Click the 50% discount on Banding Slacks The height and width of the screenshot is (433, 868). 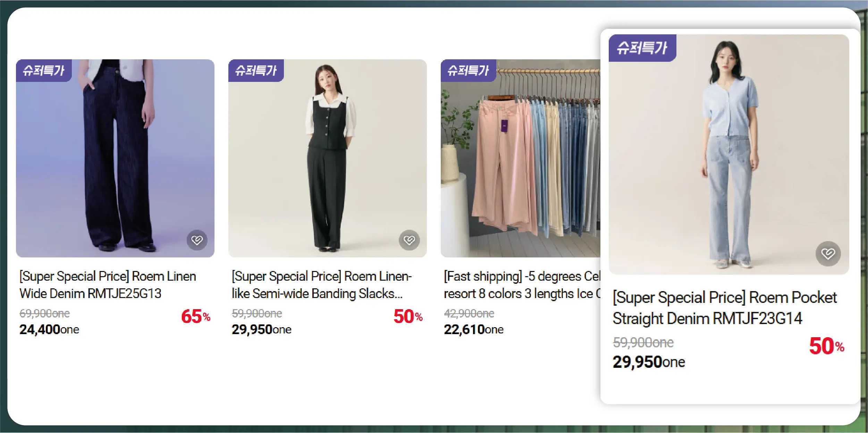click(x=408, y=316)
